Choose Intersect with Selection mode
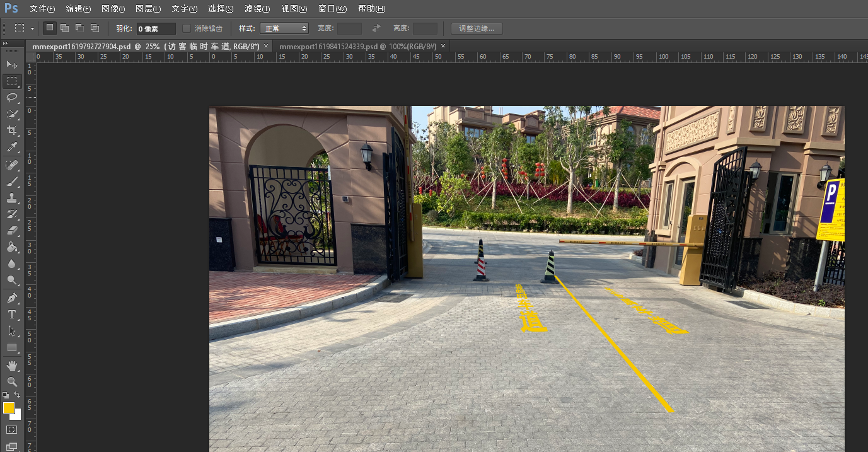This screenshot has width=868, height=452. point(95,28)
